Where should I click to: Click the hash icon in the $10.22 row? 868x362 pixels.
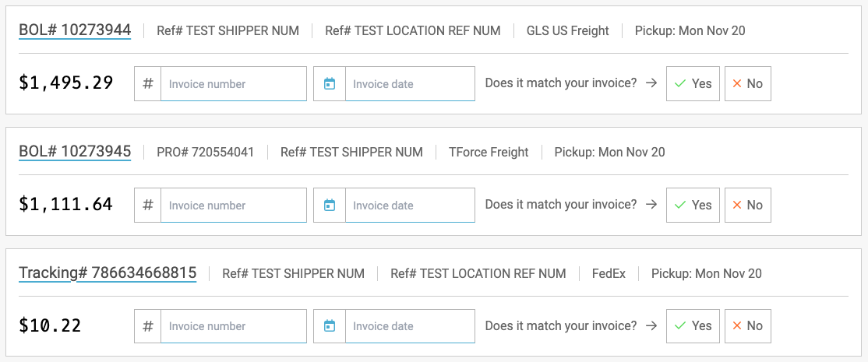(148, 326)
